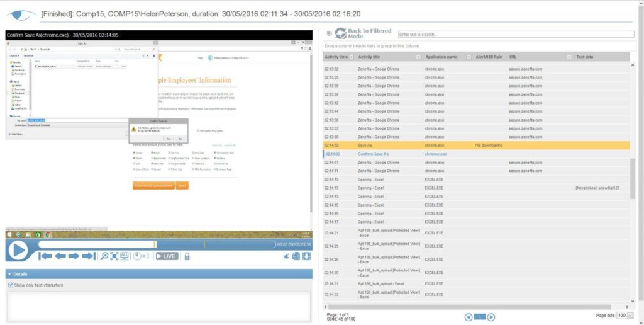Open the Activity title column filter

point(418,57)
